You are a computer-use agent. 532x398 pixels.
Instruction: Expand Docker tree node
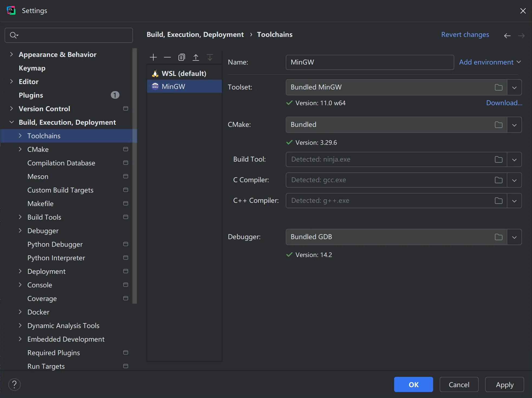(x=20, y=312)
